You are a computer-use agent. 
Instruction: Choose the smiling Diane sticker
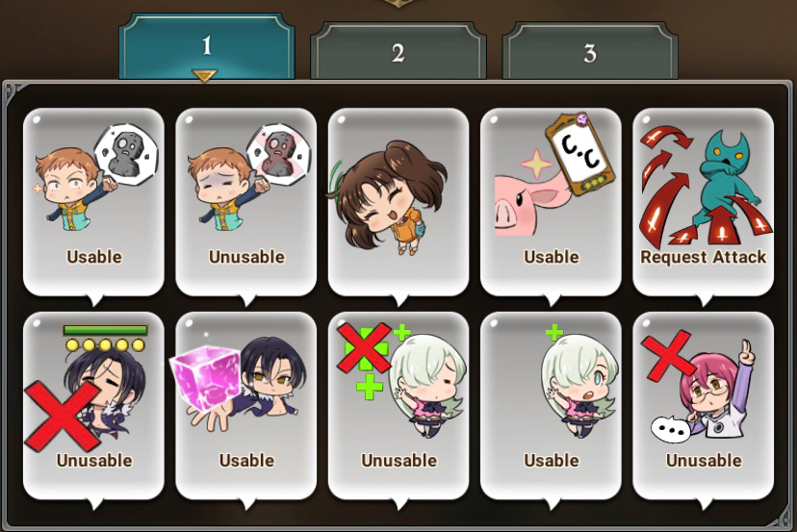pos(398,202)
